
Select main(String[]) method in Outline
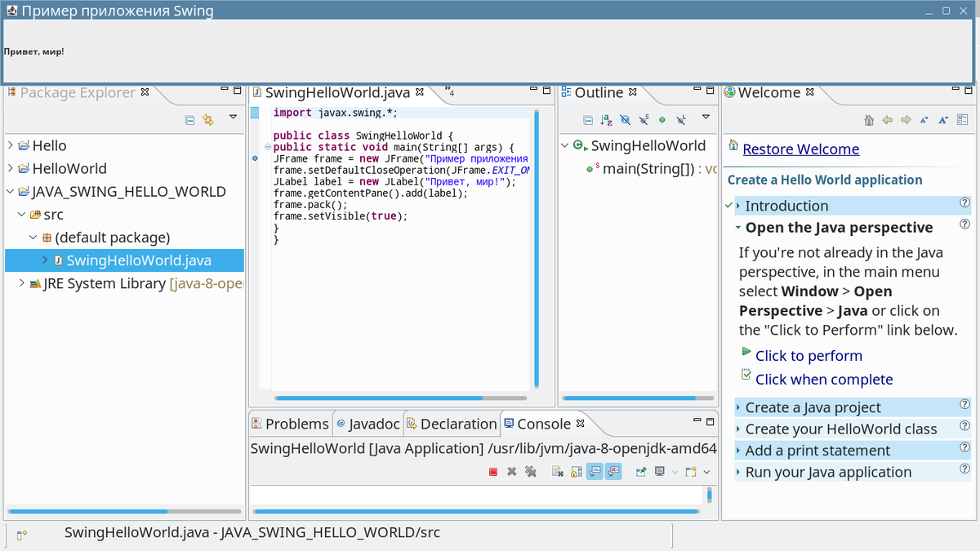pos(648,169)
